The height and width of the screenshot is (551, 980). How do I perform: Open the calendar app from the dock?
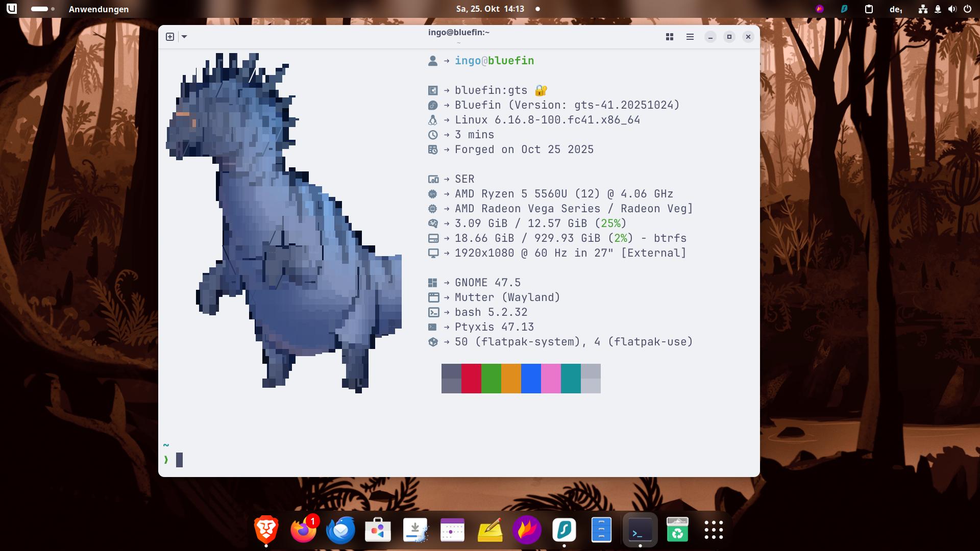point(452,530)
